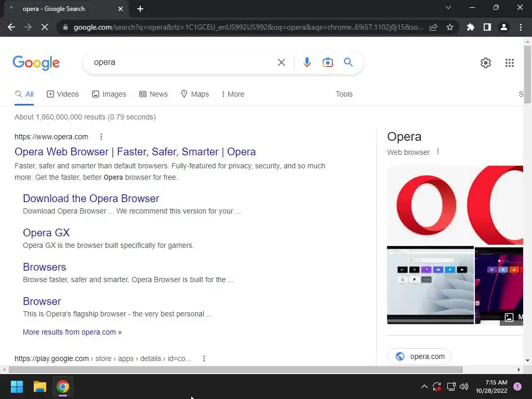
Task: Click the forward navigation arrow
Action: [28, 27]
